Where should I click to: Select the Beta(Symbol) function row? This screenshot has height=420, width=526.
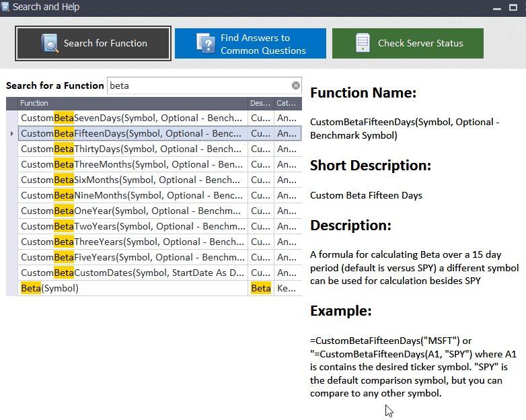133,288
